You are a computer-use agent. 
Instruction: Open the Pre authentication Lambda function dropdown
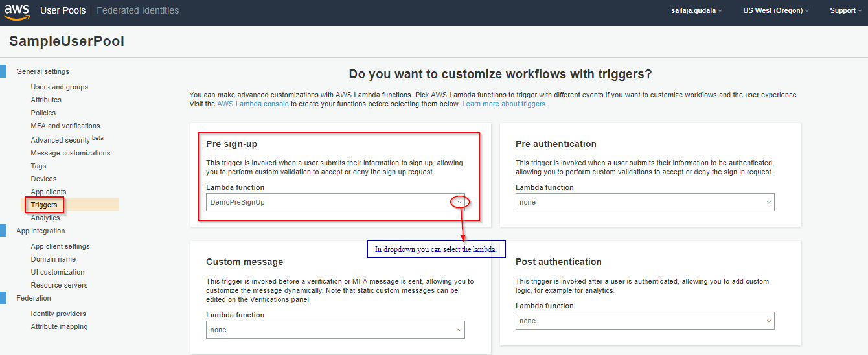pos(645,202)
